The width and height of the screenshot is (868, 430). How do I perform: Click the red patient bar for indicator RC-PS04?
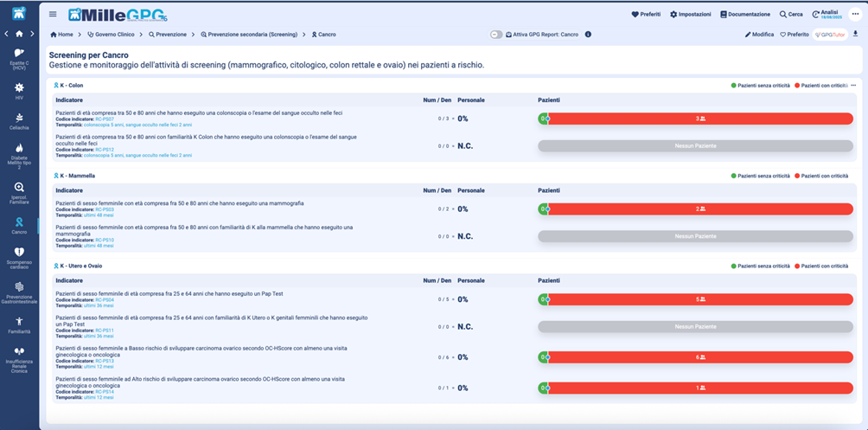click(x=700, y=299)
